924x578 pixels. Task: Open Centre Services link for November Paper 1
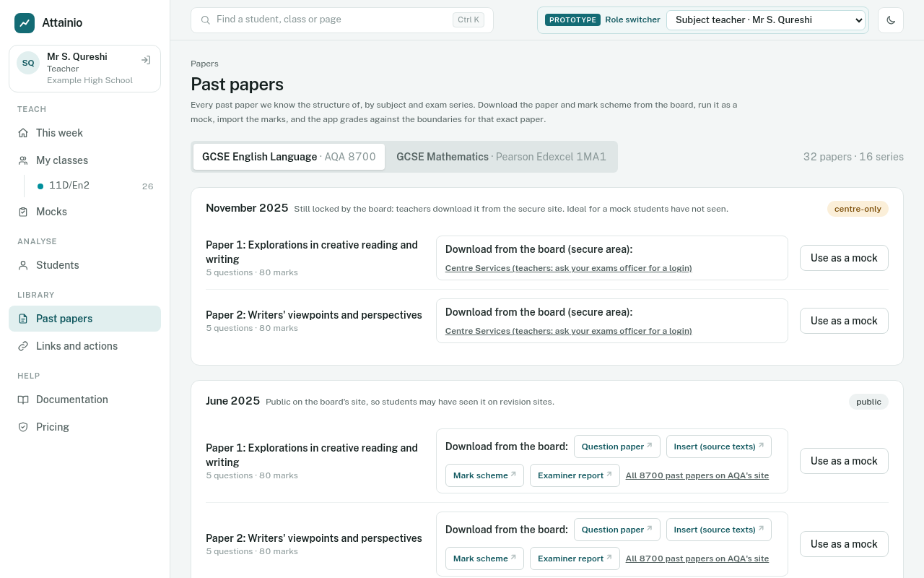pos(569,268)
